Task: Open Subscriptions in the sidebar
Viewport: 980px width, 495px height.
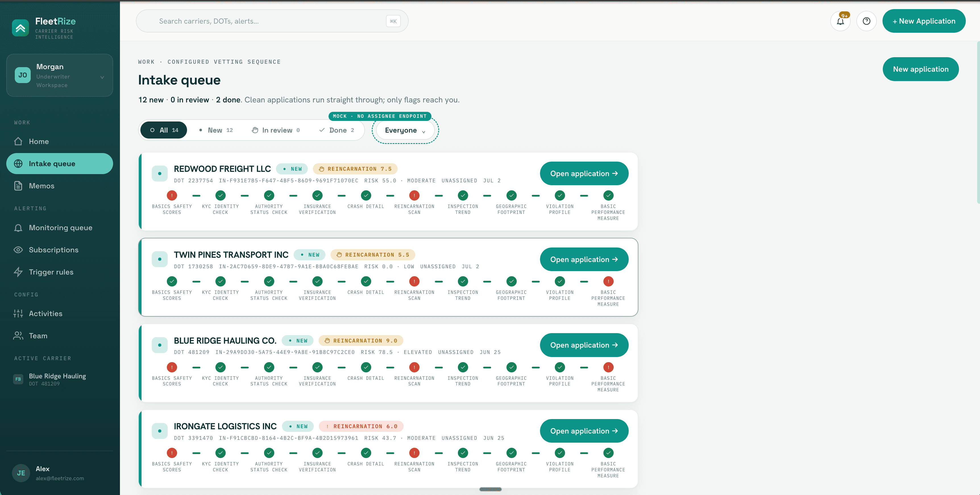Action: point(60,250)
